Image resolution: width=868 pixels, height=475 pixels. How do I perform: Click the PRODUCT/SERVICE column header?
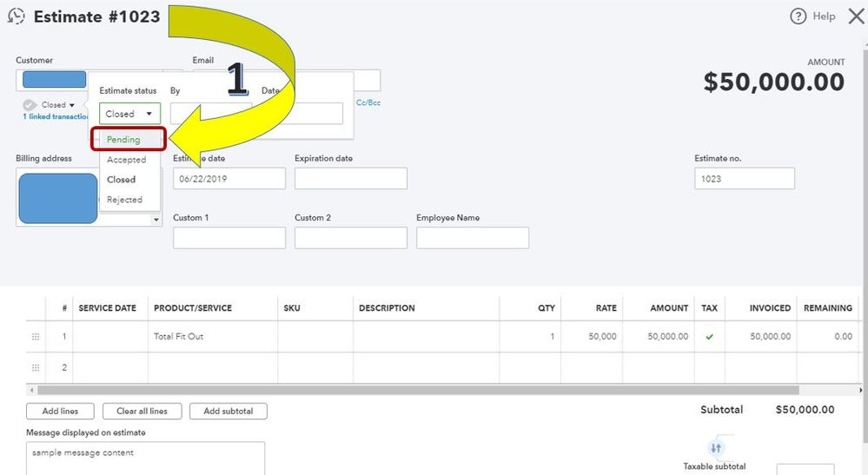(x=193, y=308)
